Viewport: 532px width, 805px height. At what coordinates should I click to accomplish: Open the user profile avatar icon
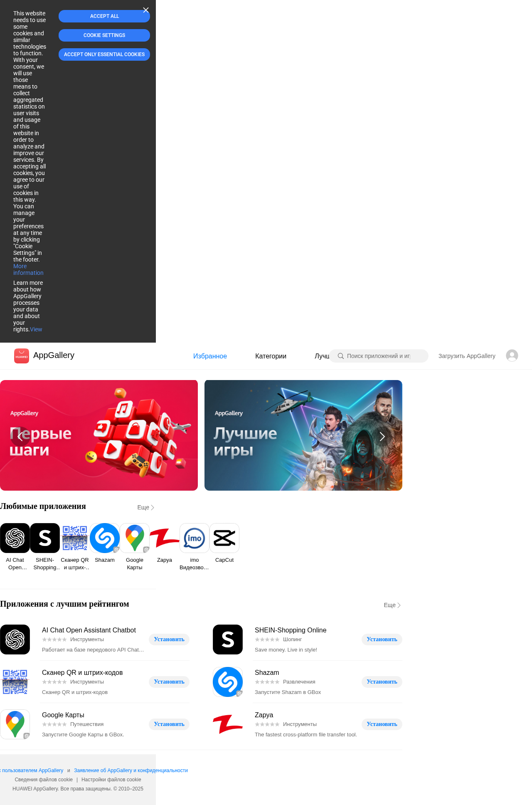click(512, 356)
